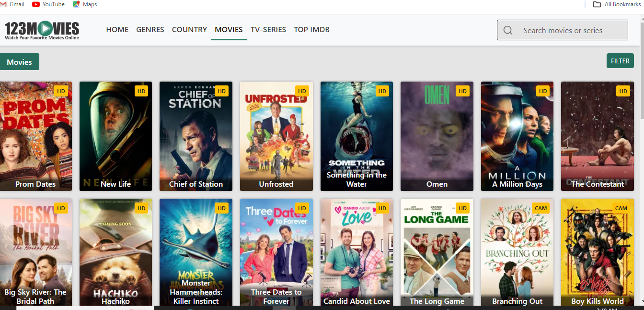Select the TV-SERIES menu item
This screenshot has height=310, width=644.
click(268, 30)
